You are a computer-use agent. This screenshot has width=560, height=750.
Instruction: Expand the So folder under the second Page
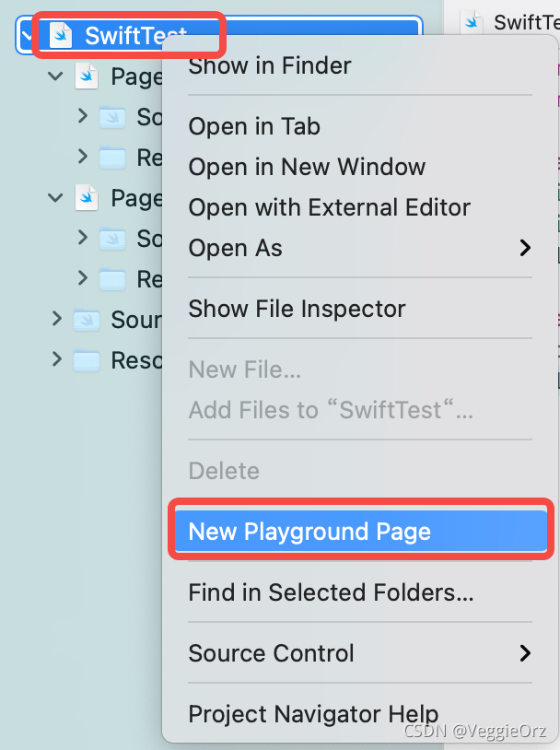pyautogui.click(x=83, y=237)
